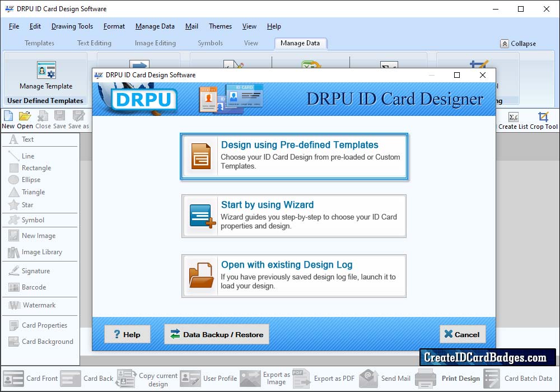Click Print Design

(448, 379)
